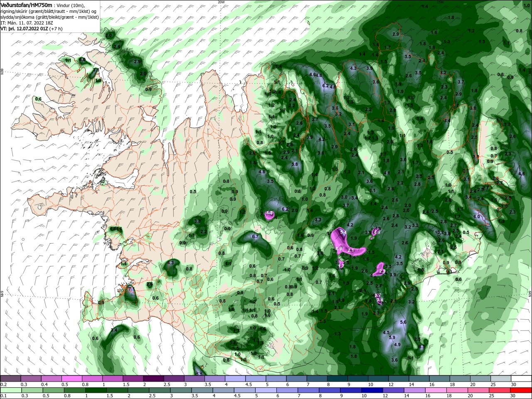The height and width of the screenshot is (399, 532).
Task: Click the '20W' longitude label
Action: 221,2
